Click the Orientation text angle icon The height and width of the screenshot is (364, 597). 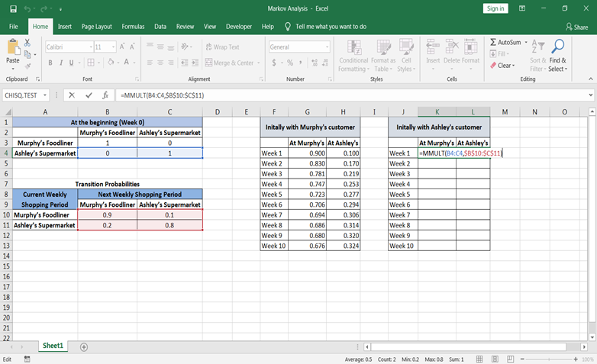click(x=185, y=47)
